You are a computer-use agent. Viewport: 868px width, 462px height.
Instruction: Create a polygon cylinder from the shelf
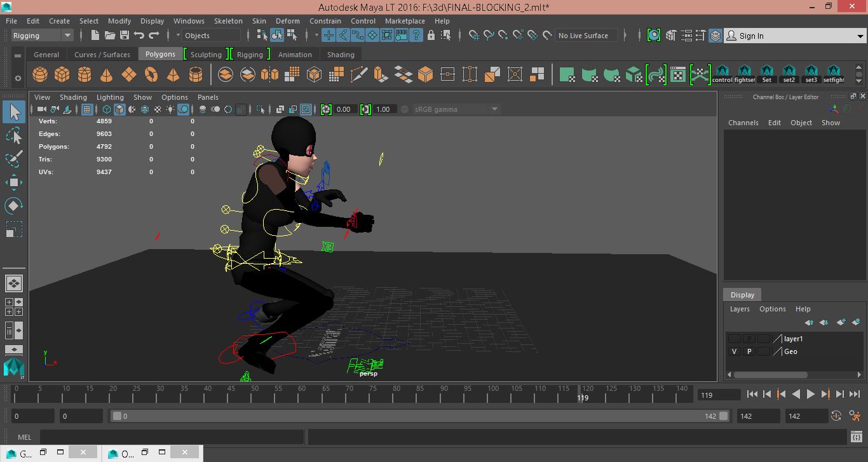tap(84, 75)
